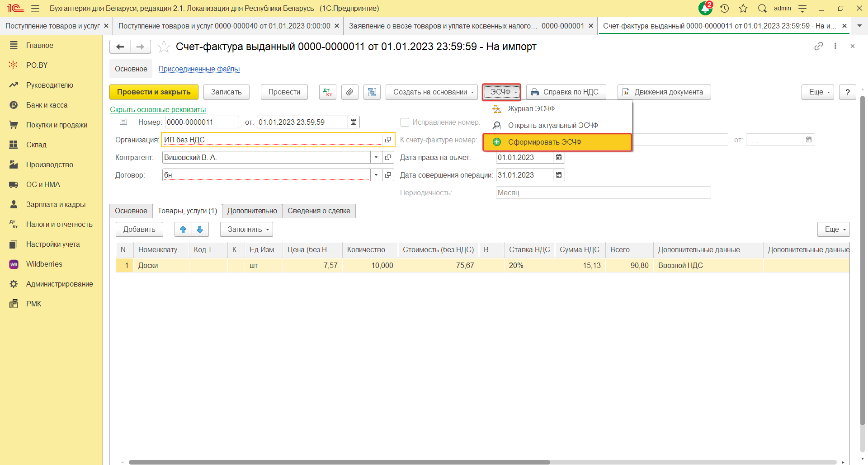
Task: Open the Еще menu in the document toolbar
Action: coord(818,92)
